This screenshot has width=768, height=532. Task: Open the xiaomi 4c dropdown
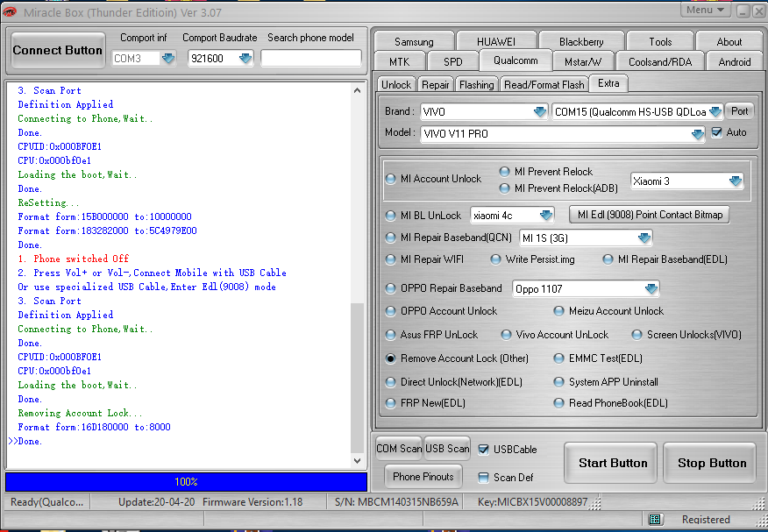[x=545, y=215]
